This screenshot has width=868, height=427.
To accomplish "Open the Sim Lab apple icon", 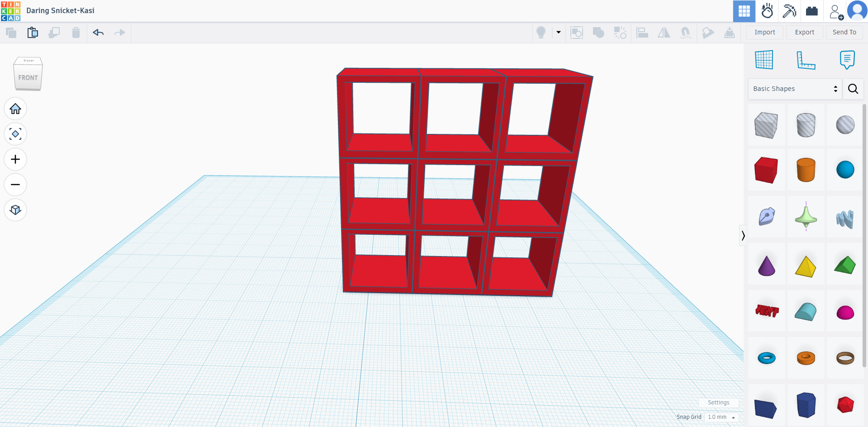I will pyautogui.click(x=767, y=11).
